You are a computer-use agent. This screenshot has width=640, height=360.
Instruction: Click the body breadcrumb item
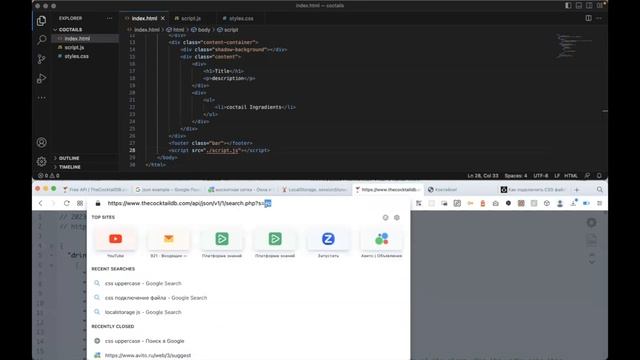point(200,30)
